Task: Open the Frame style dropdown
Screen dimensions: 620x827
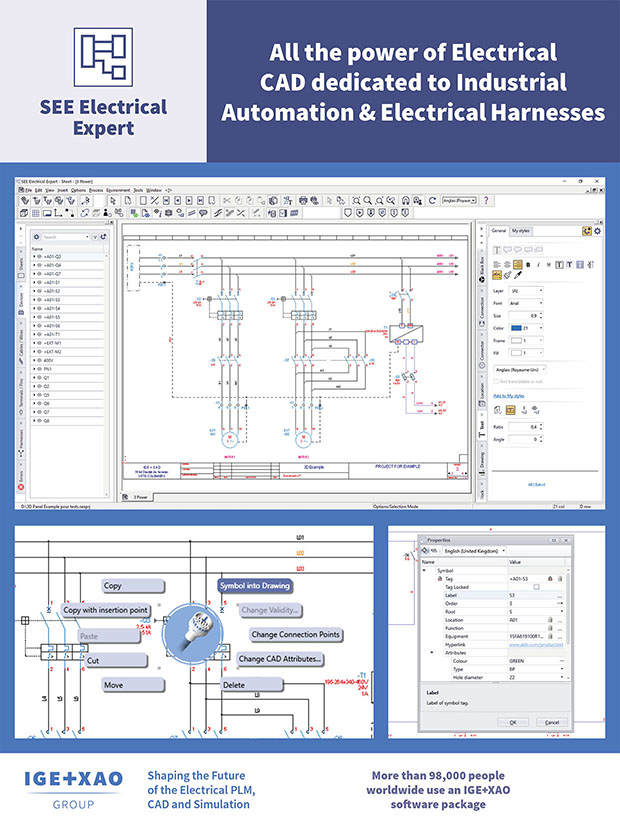Action: point(526,341)
